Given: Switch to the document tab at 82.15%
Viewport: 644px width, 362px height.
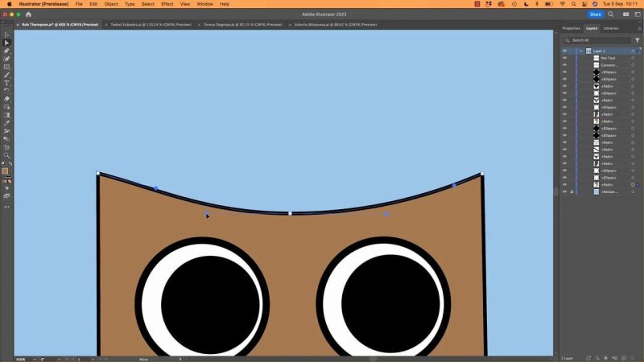Looking at the screenshot, I should coord(242,25).
